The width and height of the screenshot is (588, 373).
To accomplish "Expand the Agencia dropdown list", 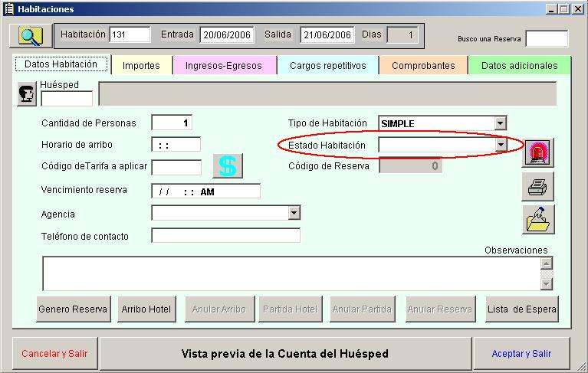I will (294, 214).
